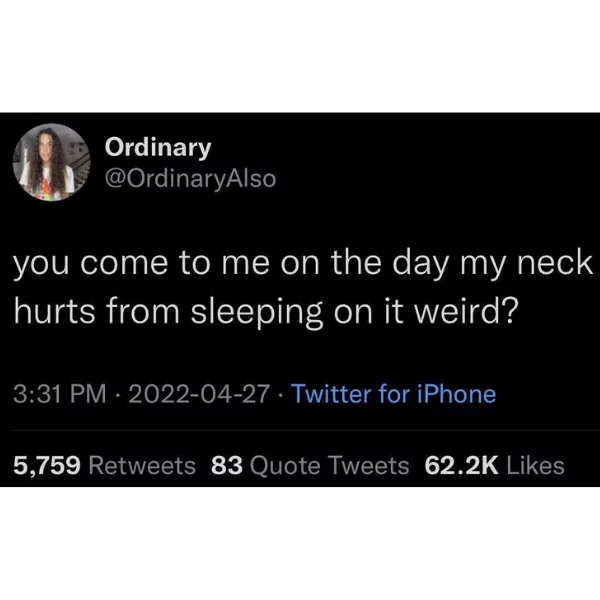Click the white margin above the tweet

click(x=300, y=56)
